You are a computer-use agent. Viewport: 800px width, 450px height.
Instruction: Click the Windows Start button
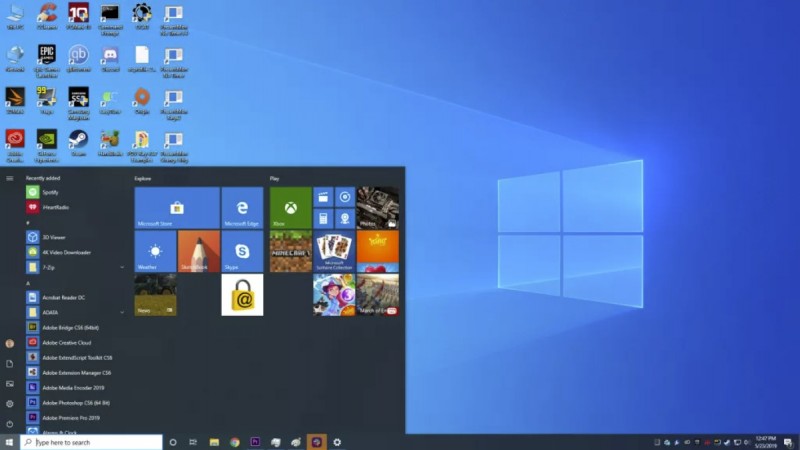click(10, 442)
